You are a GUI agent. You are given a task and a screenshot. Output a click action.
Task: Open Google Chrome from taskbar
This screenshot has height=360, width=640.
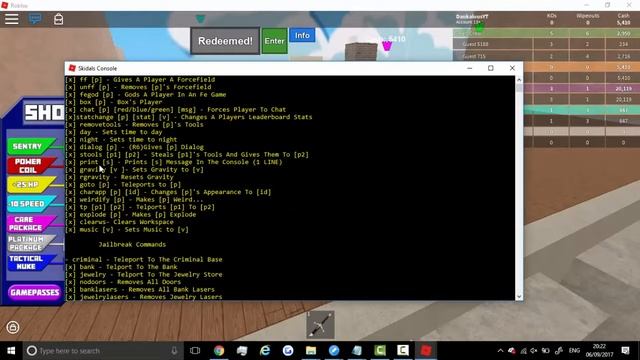point(219,351)
